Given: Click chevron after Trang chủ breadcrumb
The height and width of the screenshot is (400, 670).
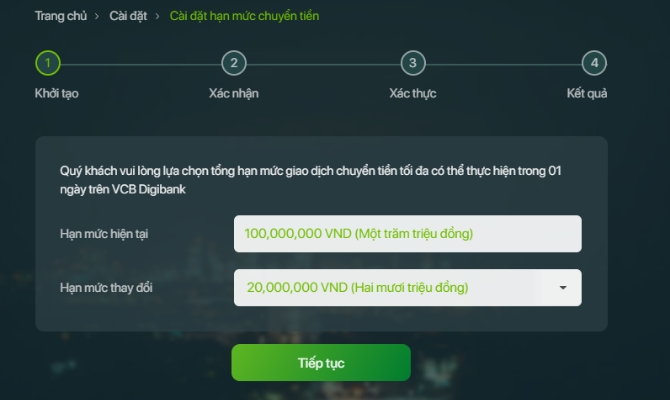Looking at the screenshot, I should click(x=97, y=16).
